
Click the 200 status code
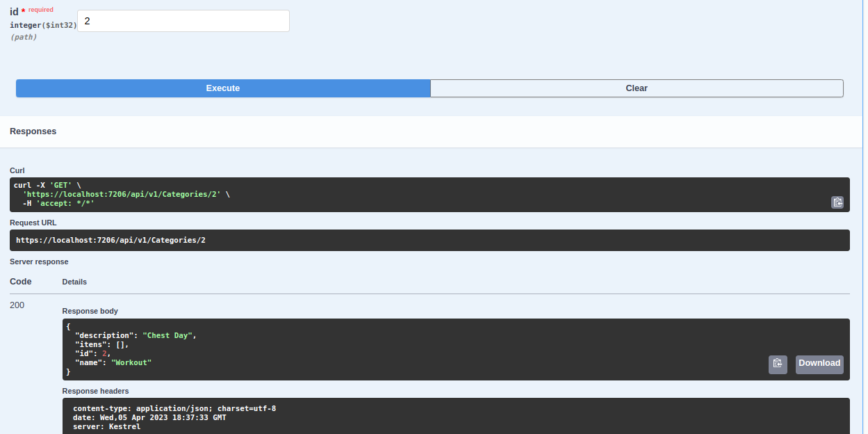[x=15, y=305]
